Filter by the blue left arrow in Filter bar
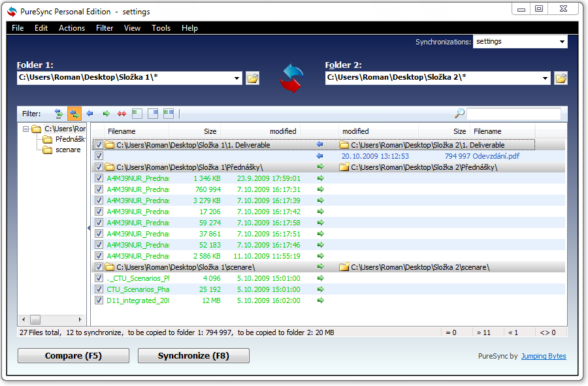588x386 pixels. click(x=90, y=114)
